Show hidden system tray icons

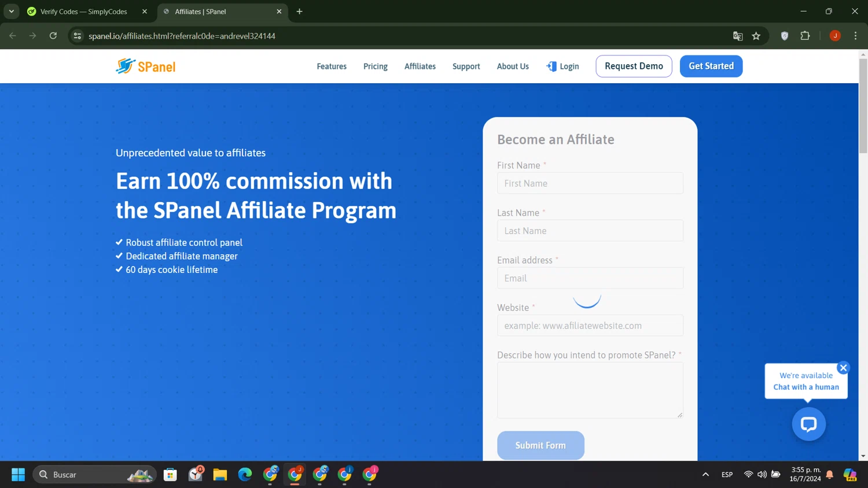[x=705, y=475]
